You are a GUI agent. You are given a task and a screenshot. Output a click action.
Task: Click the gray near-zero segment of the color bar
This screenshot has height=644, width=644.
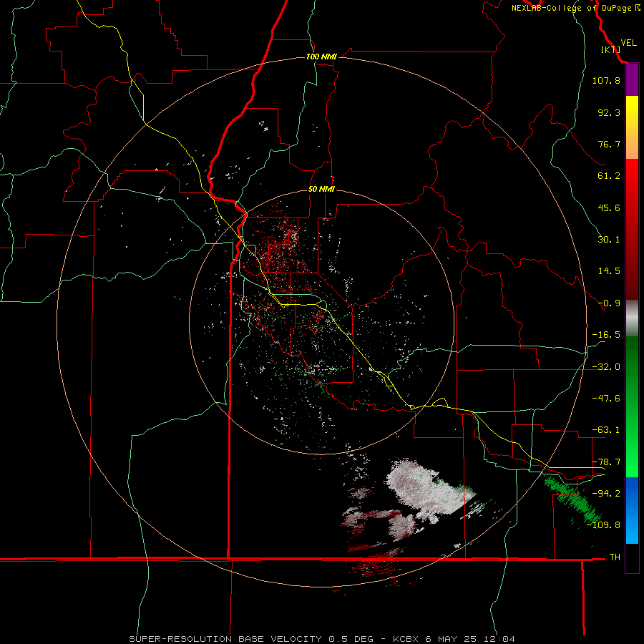tap(632, 318)
